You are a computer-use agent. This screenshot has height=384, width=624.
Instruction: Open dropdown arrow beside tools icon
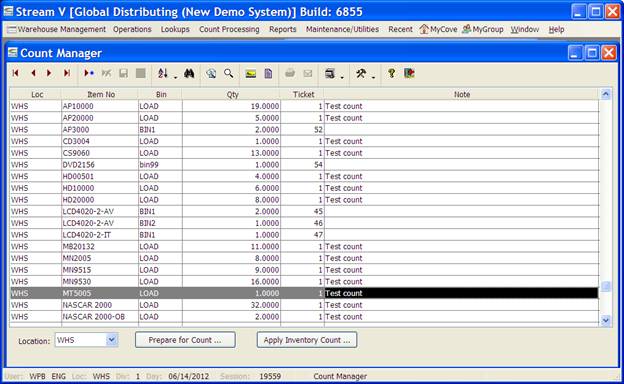(x=373, y=77)
